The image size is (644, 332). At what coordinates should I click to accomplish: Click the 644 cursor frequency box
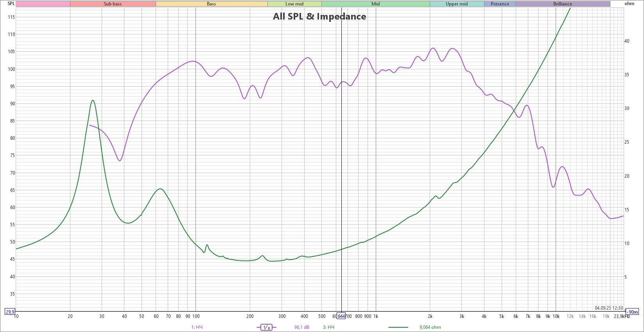pos(341,316)
